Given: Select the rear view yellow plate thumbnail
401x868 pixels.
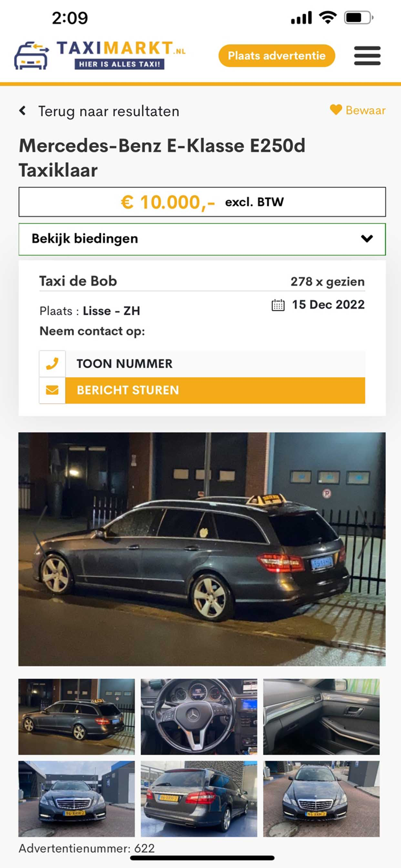Looking at the screenshot, I should point(199,799).
